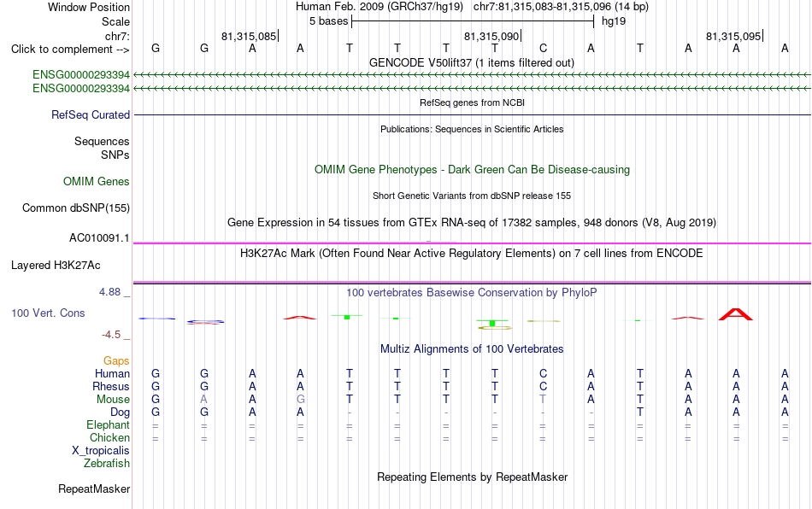Click the Chicken alignment row label
The height and width of the screenshot is (509, 812).
coord(109,437)
